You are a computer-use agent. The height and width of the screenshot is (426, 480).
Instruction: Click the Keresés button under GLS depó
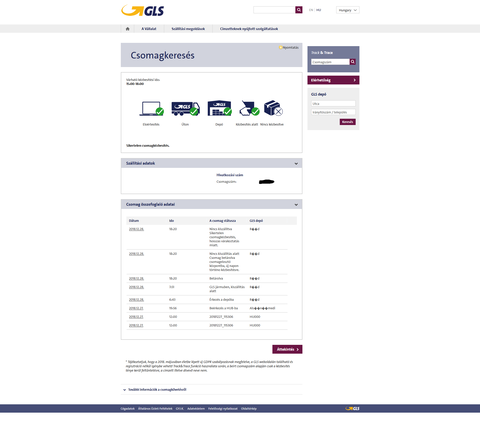point(348,122)
